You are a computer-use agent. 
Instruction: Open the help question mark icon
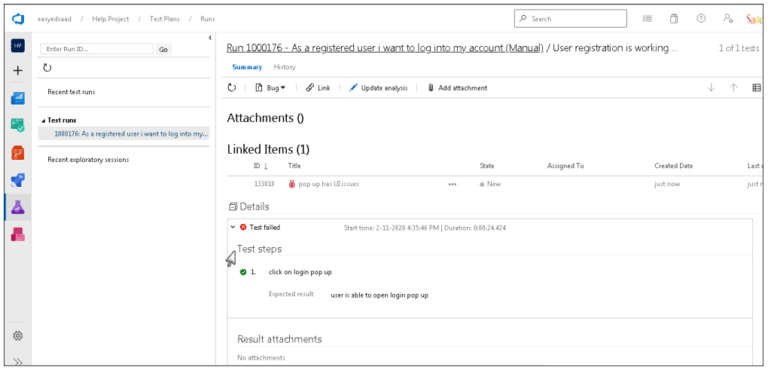coord(701,19)
